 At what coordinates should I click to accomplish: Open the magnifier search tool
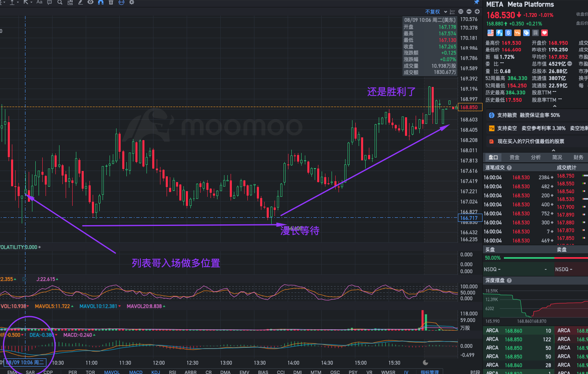pyautogui.click(x=60, y=2)
